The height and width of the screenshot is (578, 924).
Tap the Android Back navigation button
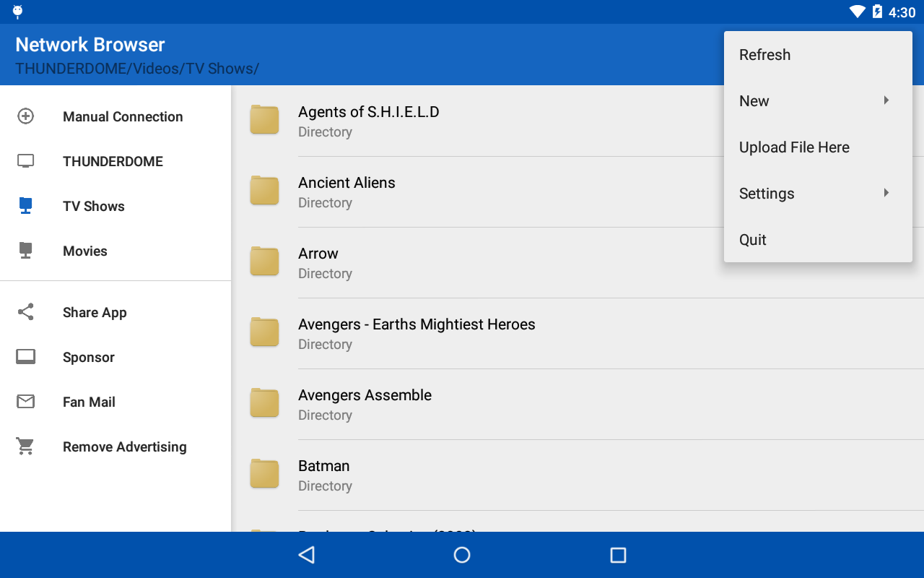click(x=306, y=555)
